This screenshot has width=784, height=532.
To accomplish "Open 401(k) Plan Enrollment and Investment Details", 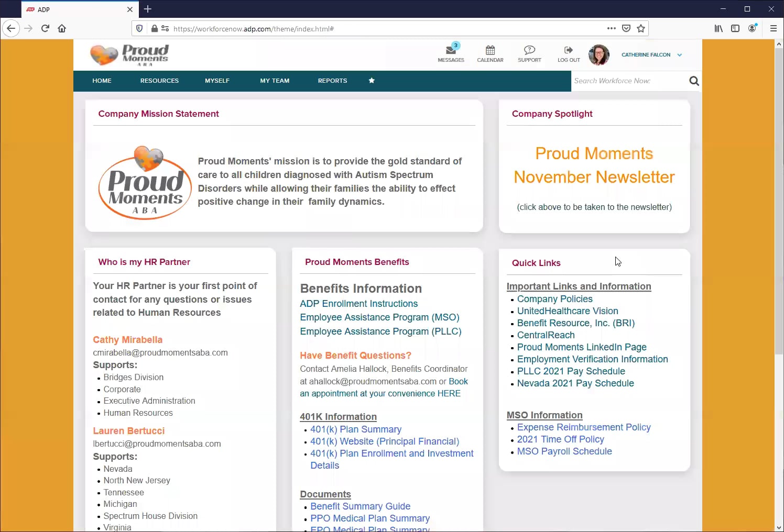I will pos(392,459).
